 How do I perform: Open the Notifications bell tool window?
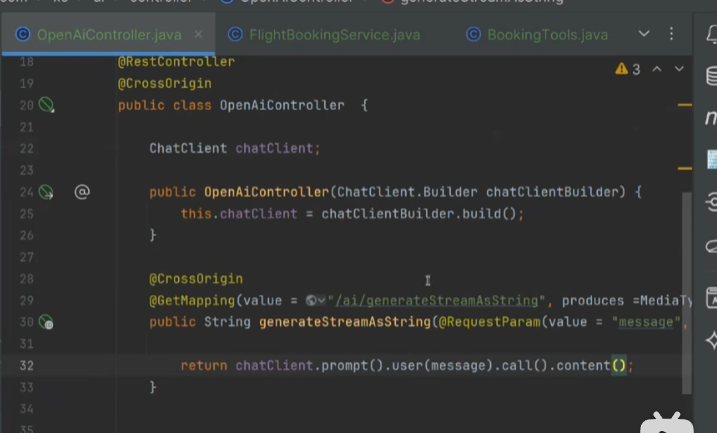pos(712,34)
